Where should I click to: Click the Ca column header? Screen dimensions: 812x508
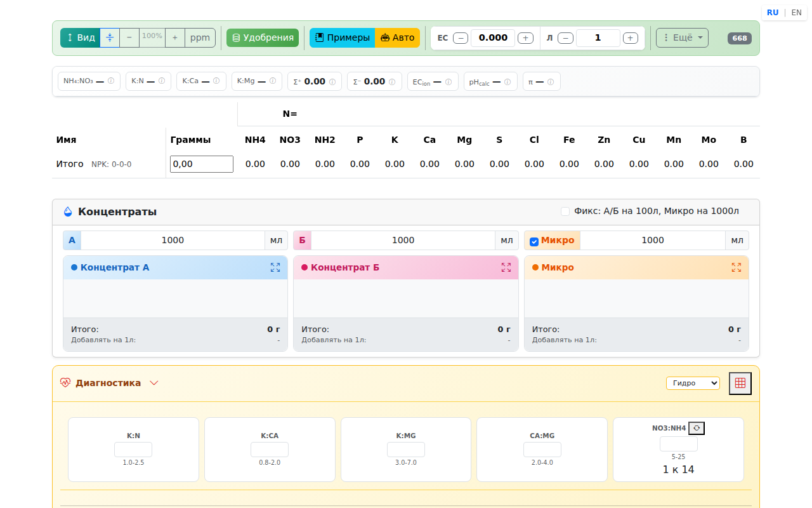(429, 140)
